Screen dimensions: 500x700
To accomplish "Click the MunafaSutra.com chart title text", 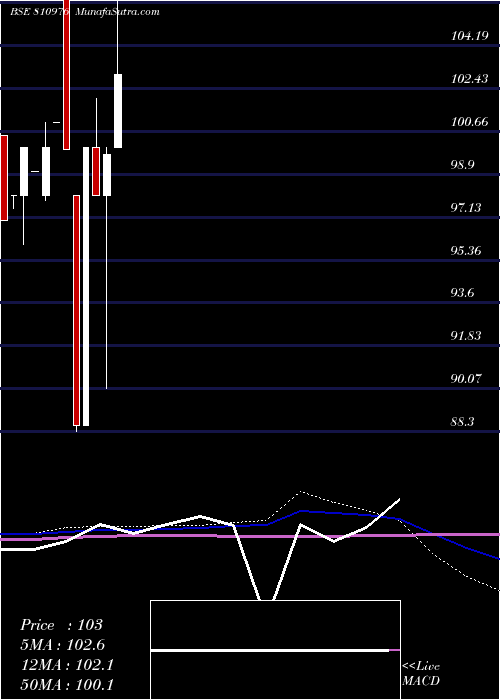I will pos(117,12).
